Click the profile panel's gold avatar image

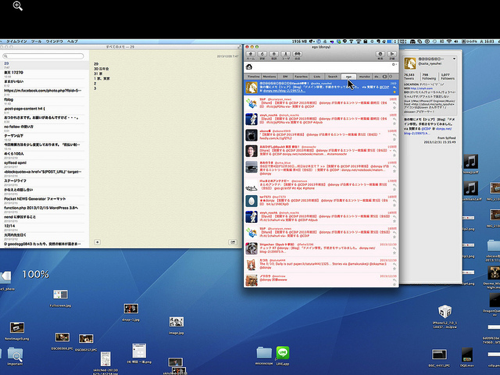410,63
